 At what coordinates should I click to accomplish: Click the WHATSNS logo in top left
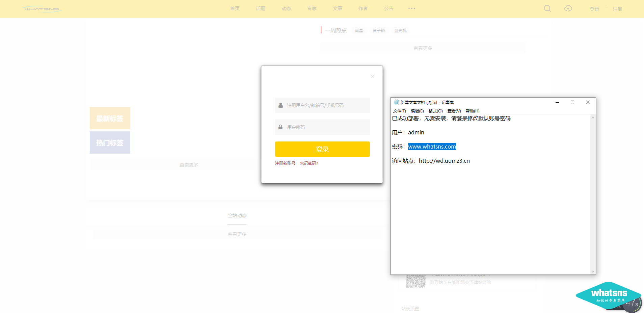(42, 9)
